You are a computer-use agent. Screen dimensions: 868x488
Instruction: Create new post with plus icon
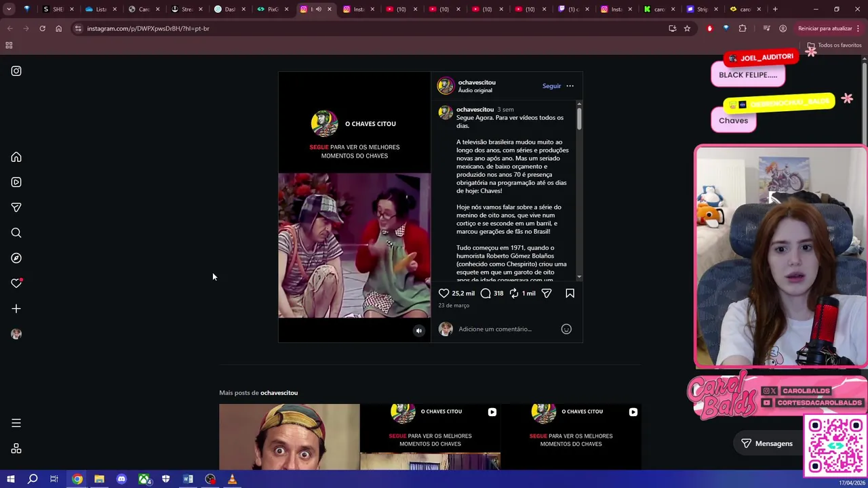pos(16,308)
